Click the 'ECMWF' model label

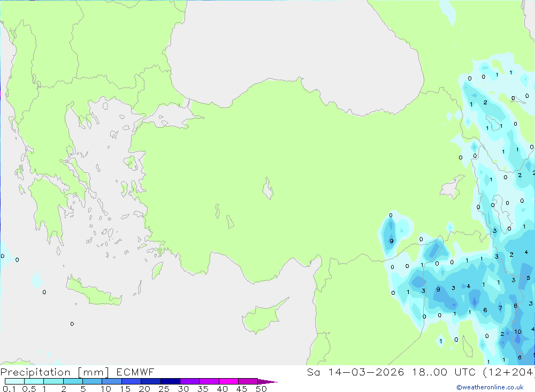(135, 372)
